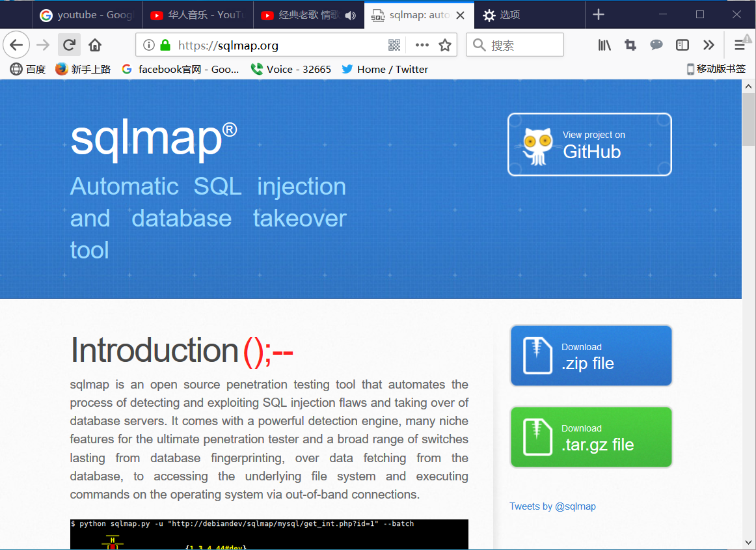Download the .zip file
The image size is (756, 550).
[591, 355]
